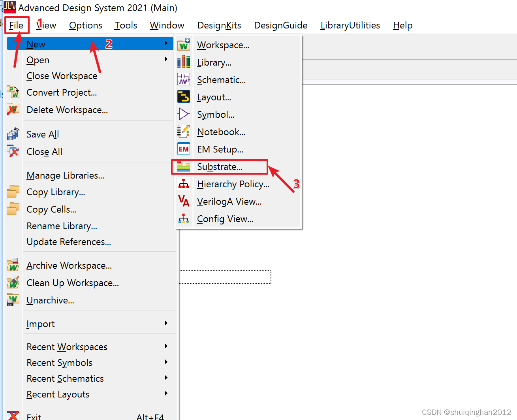The height and width of the screenshot is (420, 517).
Task: Open the Options menu
Action: click(x=86, y=25)
